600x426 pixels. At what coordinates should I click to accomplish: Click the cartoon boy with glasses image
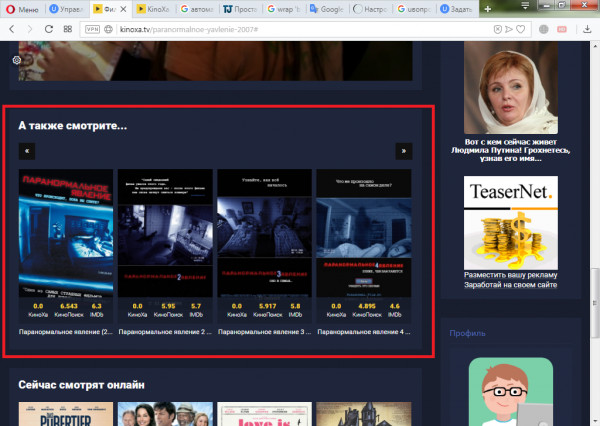(511, 392)
